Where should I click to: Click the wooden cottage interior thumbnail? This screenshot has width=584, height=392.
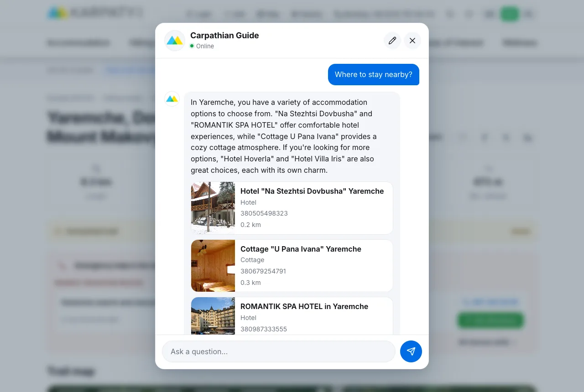click(213, 266)
